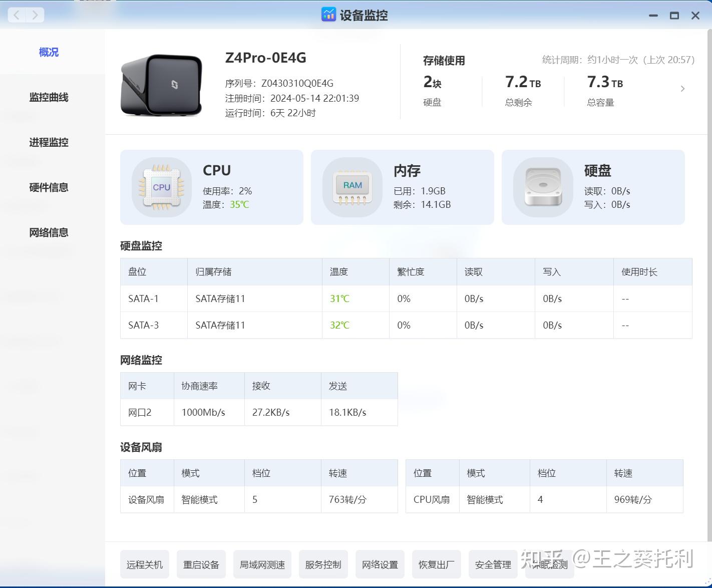
Task: Open 安全管理
Action: 493,564
